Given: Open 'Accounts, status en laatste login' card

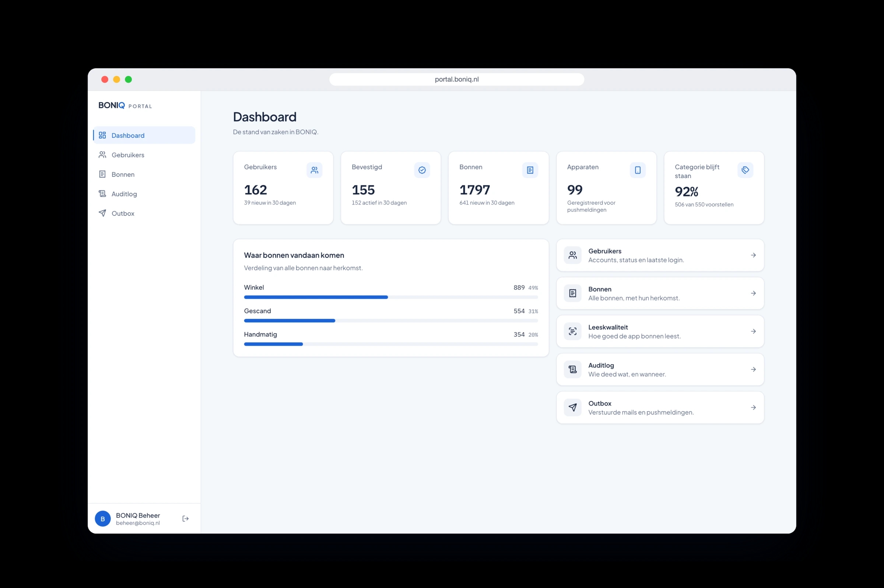Looking at the screenshot, I should [660, 255].
